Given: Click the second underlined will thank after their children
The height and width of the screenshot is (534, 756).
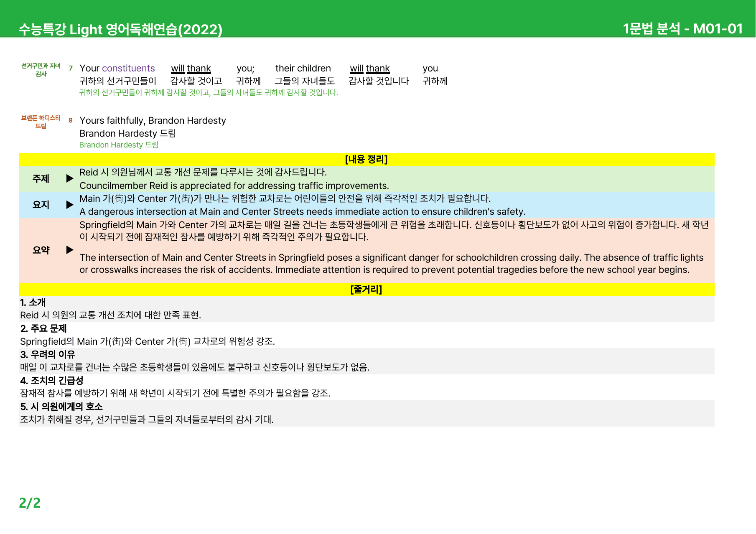Looking at the screenshot, I should (370, 68).
